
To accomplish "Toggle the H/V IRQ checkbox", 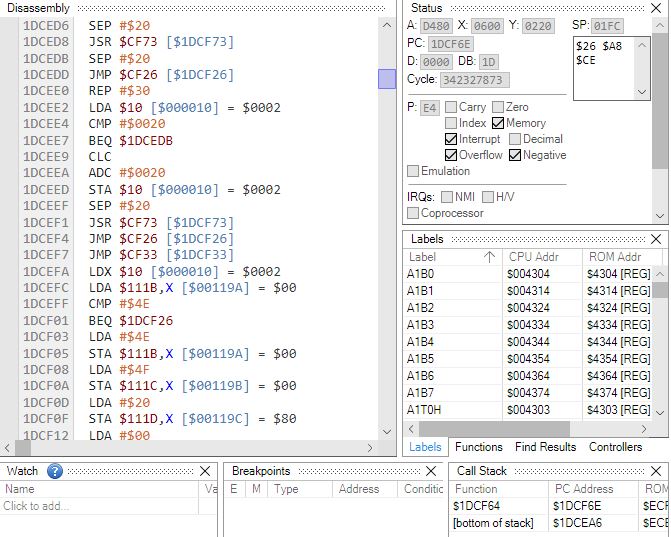I will [487, 197].
